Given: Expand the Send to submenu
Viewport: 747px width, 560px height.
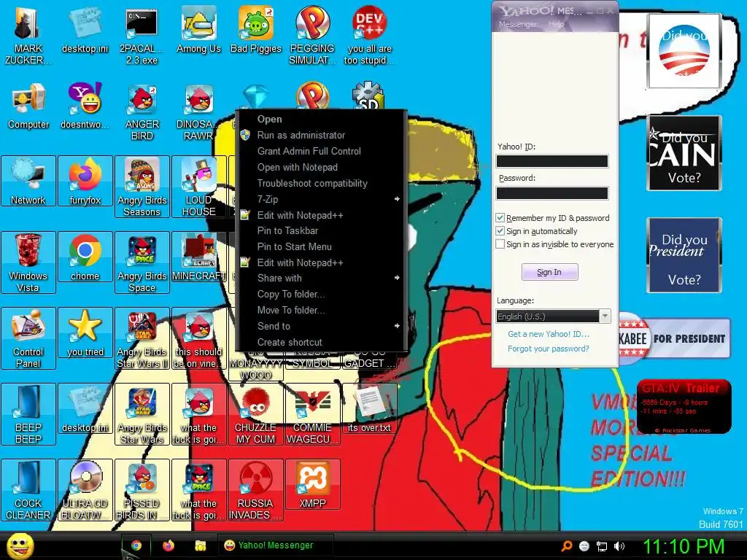Looking at the screenshot, I should tap(321, 326).
